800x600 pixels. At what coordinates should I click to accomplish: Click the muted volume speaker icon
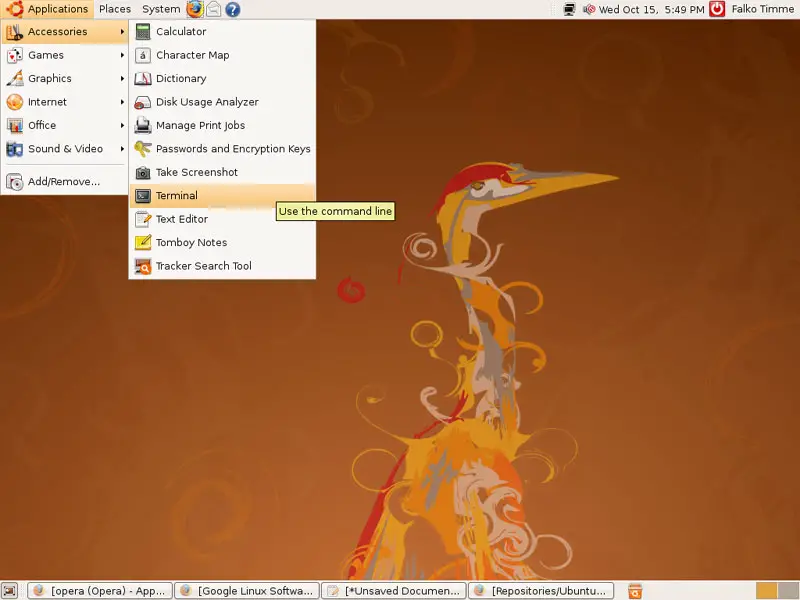click(589, 9)
